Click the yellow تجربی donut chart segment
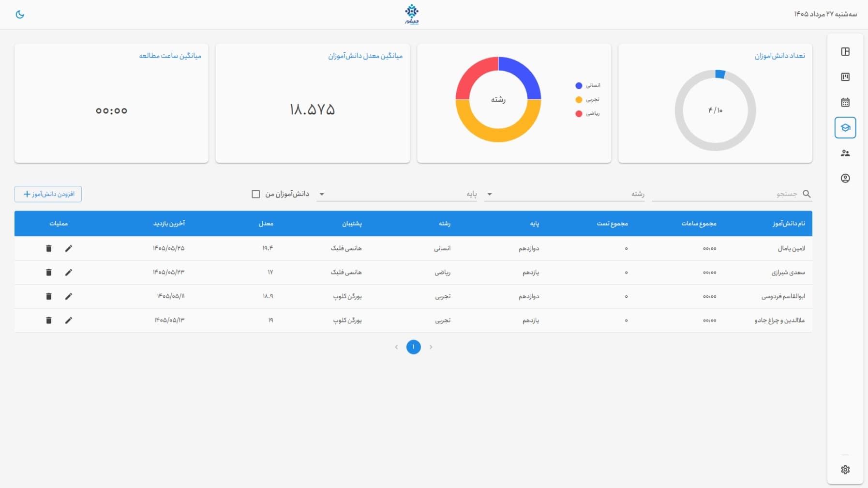 coord(498,135)
